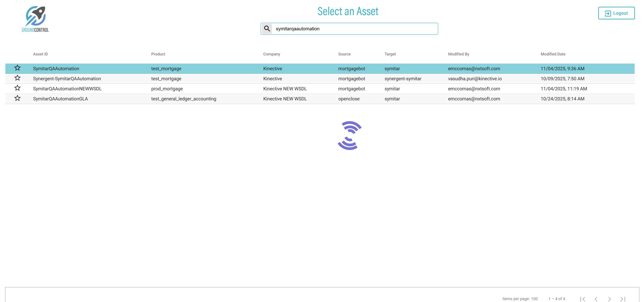
Task: Click the magnifying glass search icon
Action: pyautogui.click(x=267, y=29)
